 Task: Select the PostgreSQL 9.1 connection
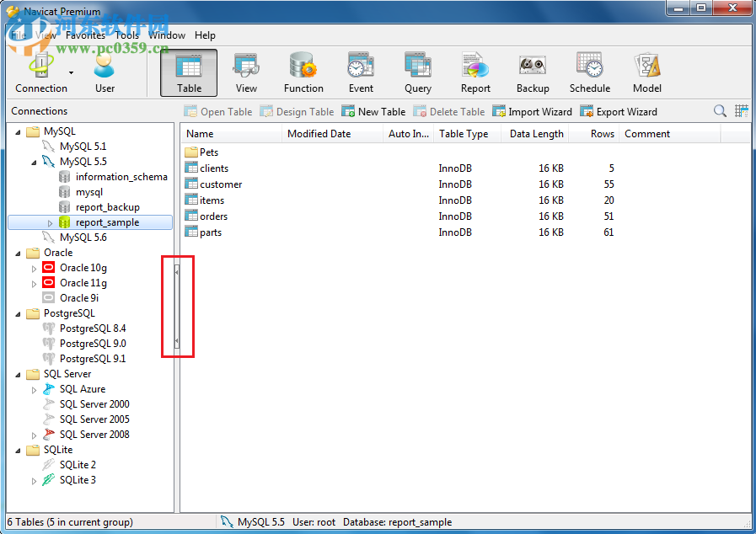click(x=92, y=359)
